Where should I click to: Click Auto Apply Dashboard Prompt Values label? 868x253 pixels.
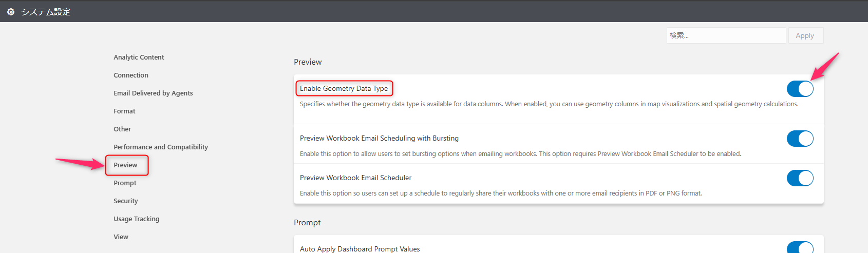pyautogui.click(x=360, y=249)
